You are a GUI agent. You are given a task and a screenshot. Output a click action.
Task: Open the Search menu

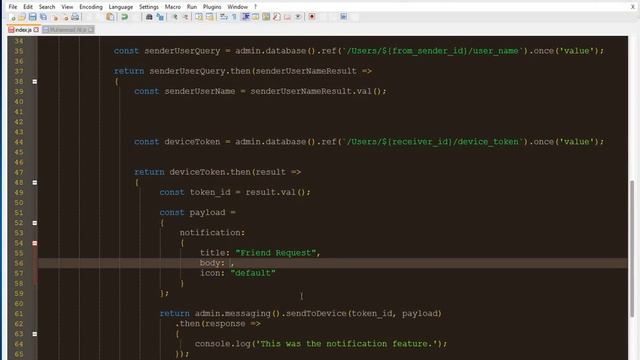(47, 7)
